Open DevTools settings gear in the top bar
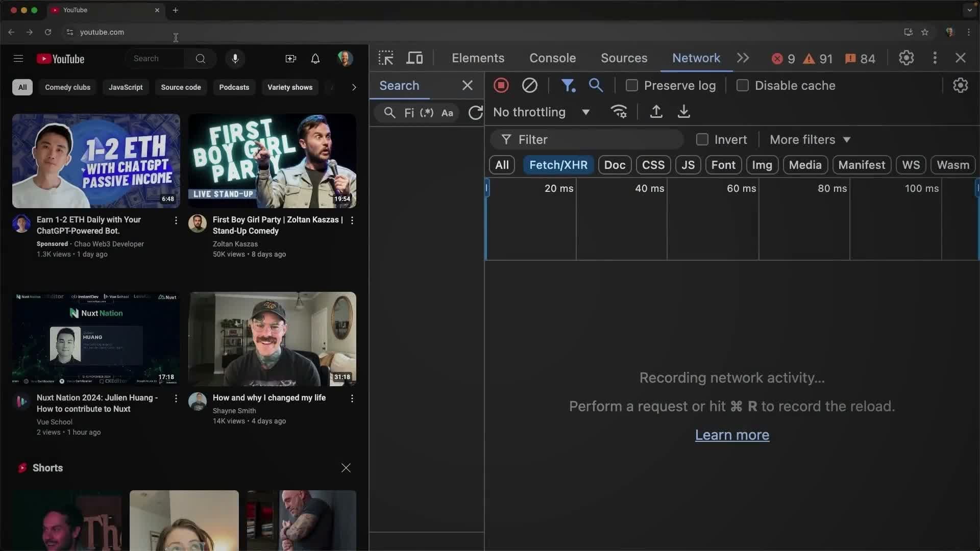This screenshot has height=551, width=980. coord(906,58)
